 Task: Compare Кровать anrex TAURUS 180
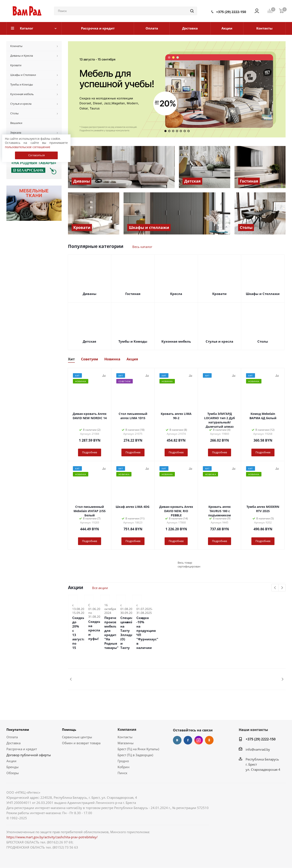pos(234,468)
